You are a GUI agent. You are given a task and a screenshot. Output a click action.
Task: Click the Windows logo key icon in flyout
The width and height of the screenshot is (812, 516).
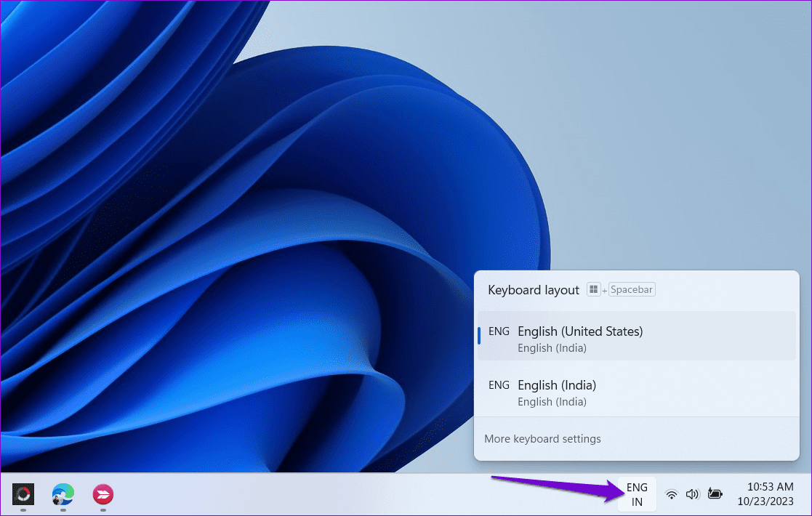(x=593, y=289)
